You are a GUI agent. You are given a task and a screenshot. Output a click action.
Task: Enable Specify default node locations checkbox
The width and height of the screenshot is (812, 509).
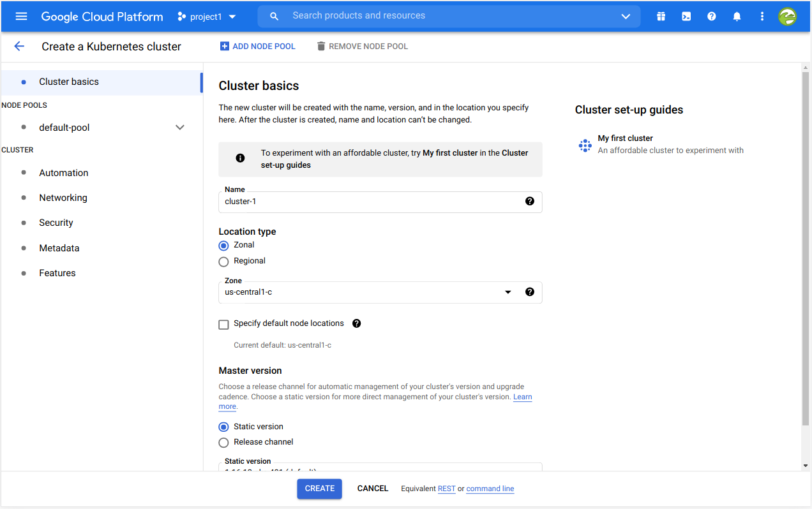tap(223, 325)
